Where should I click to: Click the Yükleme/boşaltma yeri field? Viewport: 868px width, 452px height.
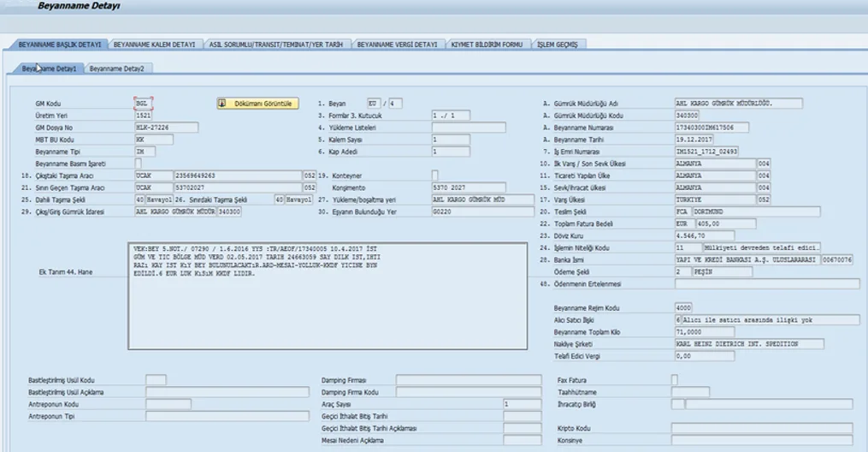(x=482, y=199)
